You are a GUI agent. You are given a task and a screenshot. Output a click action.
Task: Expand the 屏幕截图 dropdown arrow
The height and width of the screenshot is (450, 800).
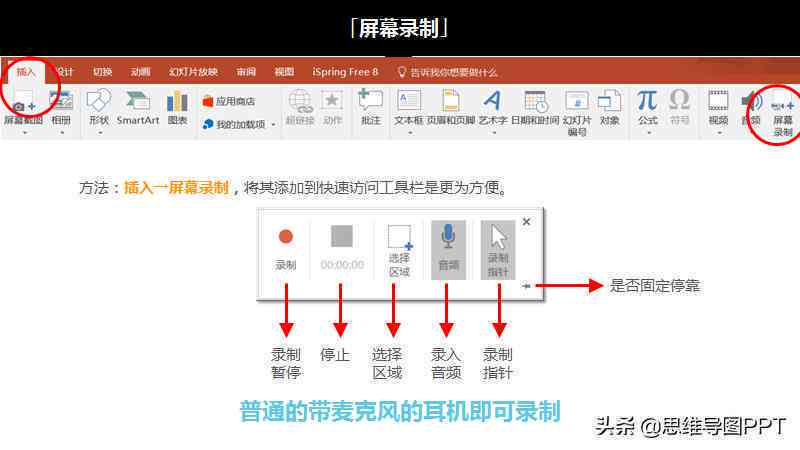pos(24,132)
